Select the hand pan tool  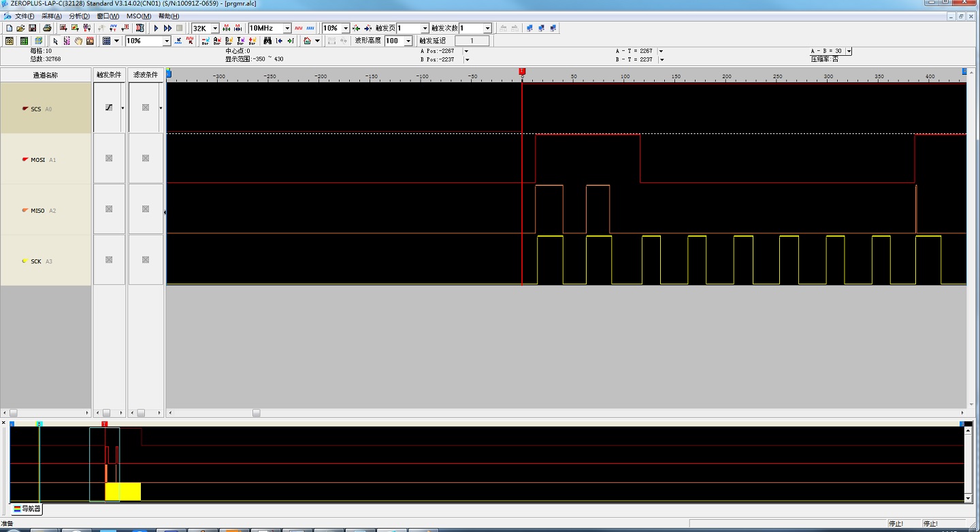coord(79,41)
